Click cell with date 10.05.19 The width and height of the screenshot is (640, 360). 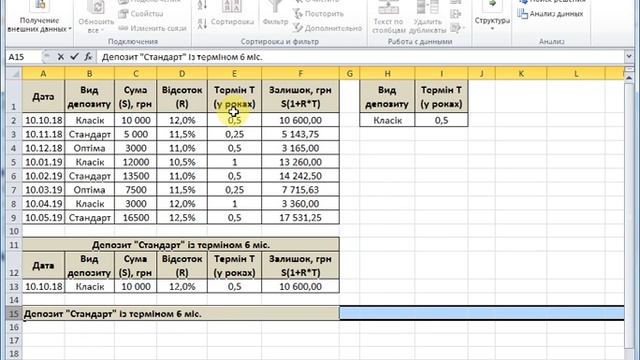tap(43, 218)
